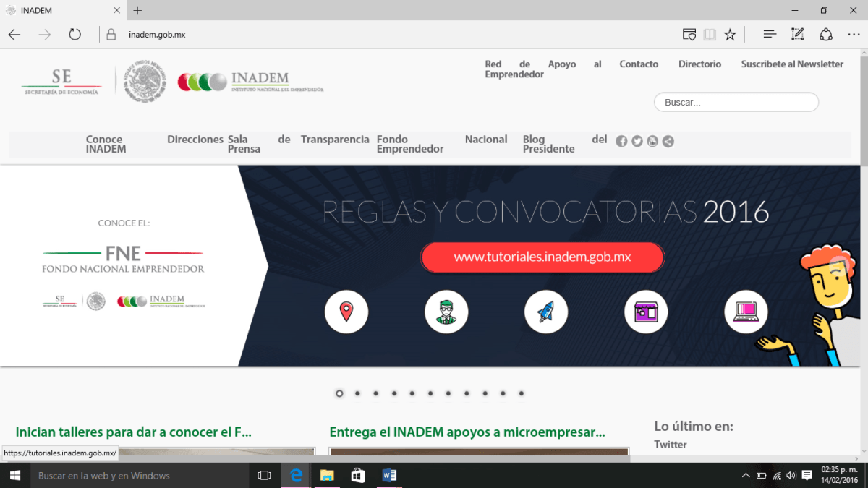Viewport: 868px width, 488px height.
Task: Go back to the previous page
Action: [14, 34]
